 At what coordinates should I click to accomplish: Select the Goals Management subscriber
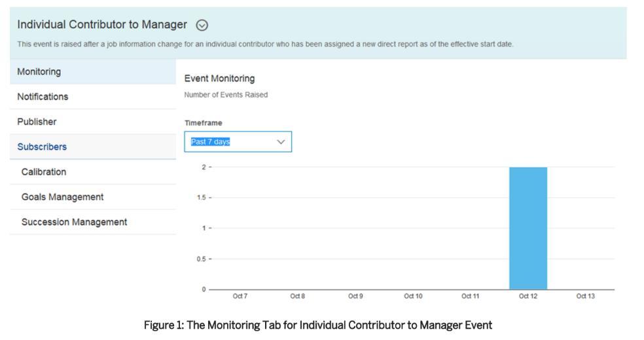(93, 197)
